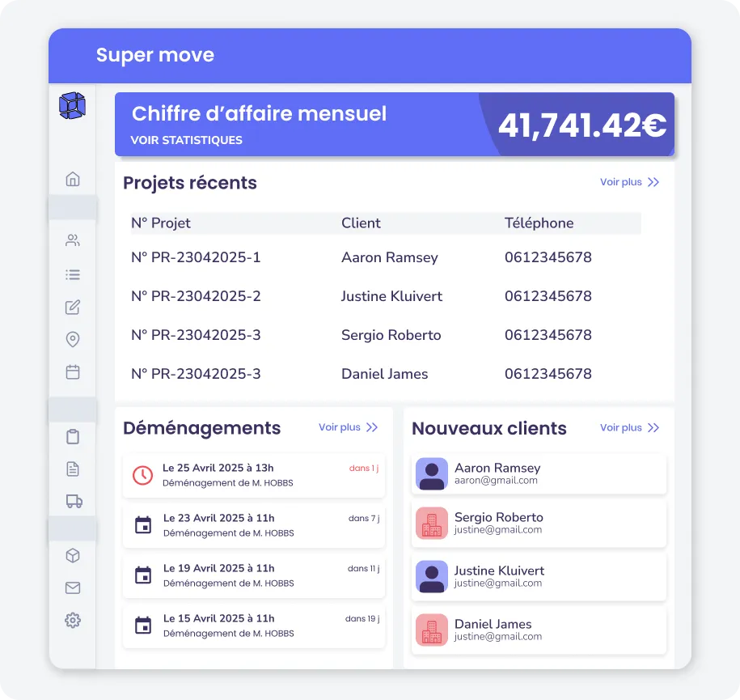Viewport: 740px width, 700px height.
Task: Click VOIR STATISTIQUES link
Action: 187,140
